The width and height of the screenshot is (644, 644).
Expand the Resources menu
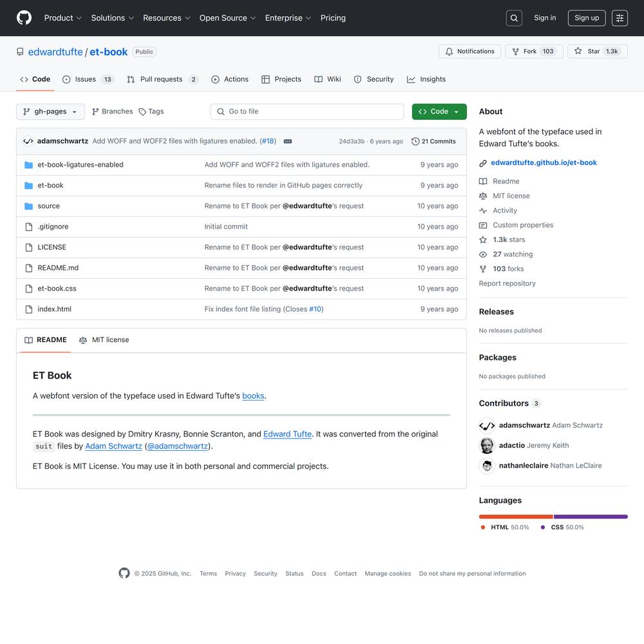pyautogui.click(x=166, y=18)
